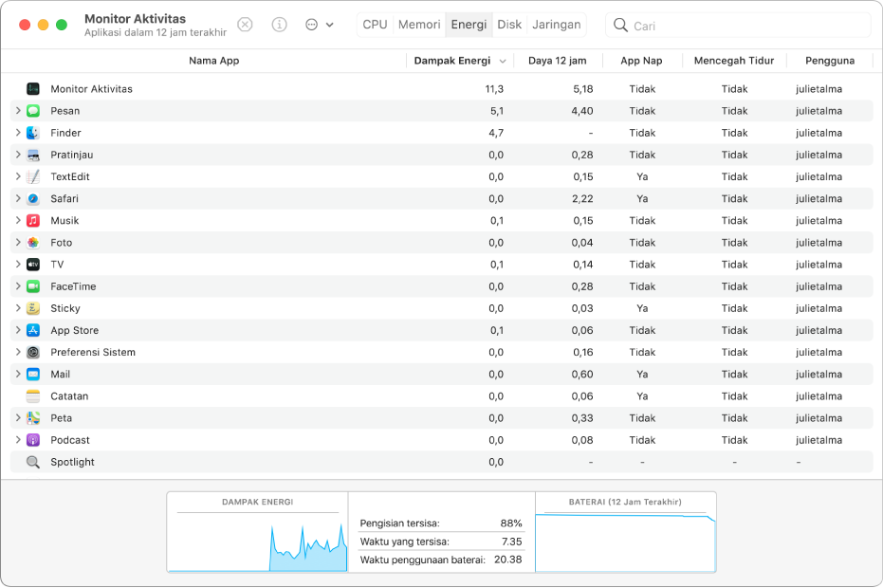Expand the Sticky row

click(x=18, y=308)
